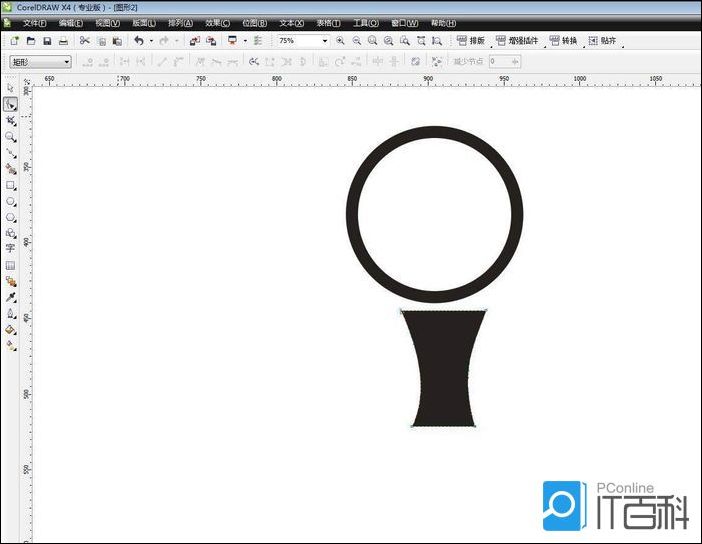Open the 工具(O) menu
The image size is (702, 544).
click(x=366, y=23)
